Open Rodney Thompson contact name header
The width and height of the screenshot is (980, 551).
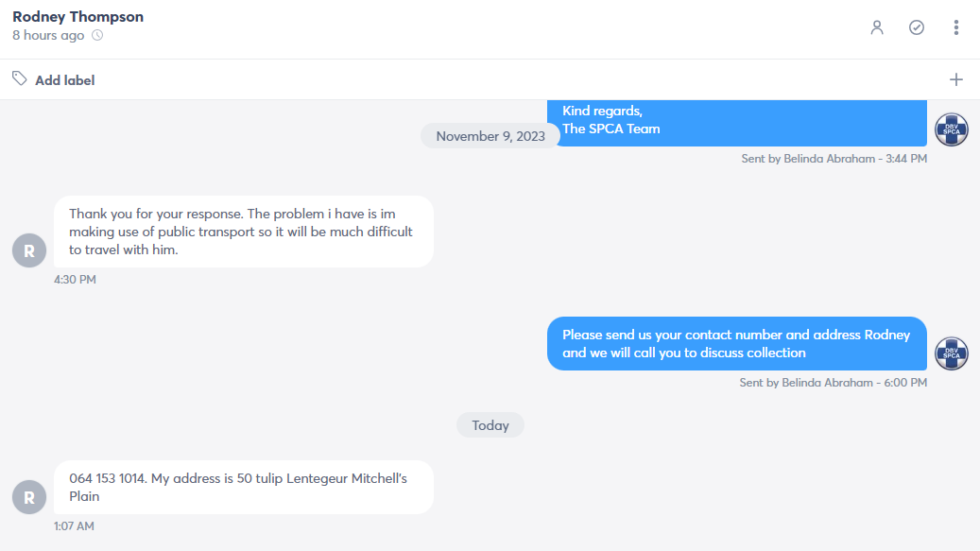coord(78,17)
